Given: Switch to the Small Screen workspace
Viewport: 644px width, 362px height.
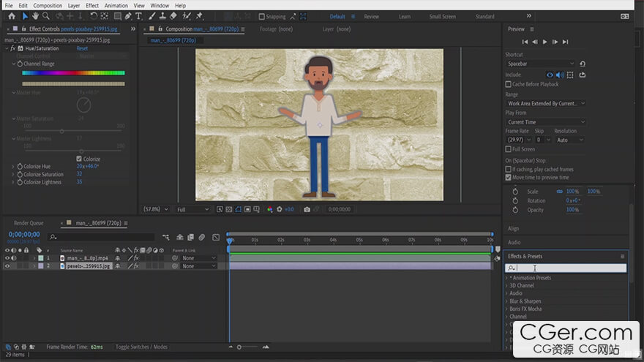Looking at the screenshot, I should (x=442, y=16).
